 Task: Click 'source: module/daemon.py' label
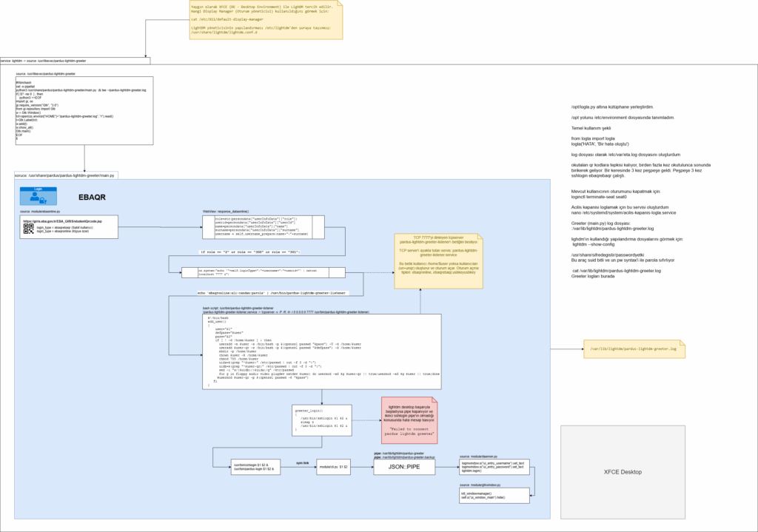pos(479,456)
